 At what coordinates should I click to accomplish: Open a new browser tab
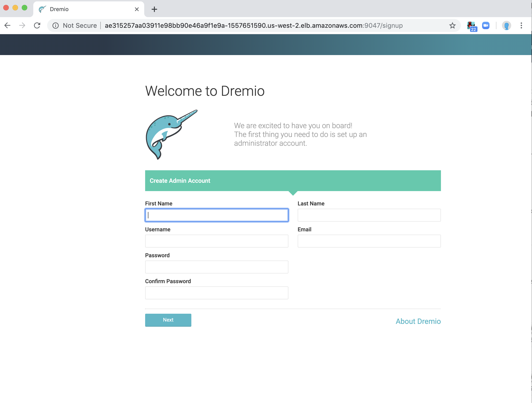[154, 9]
